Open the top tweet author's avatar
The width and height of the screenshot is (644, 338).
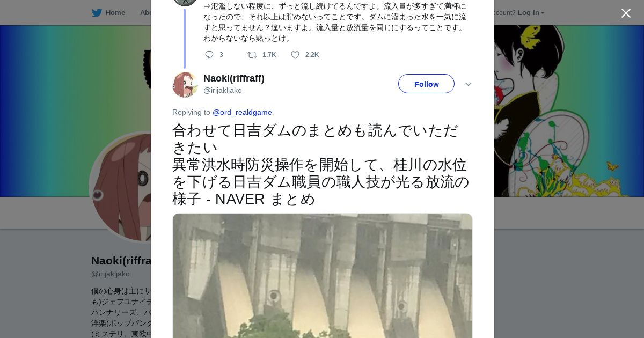click(x=185, y=2)
